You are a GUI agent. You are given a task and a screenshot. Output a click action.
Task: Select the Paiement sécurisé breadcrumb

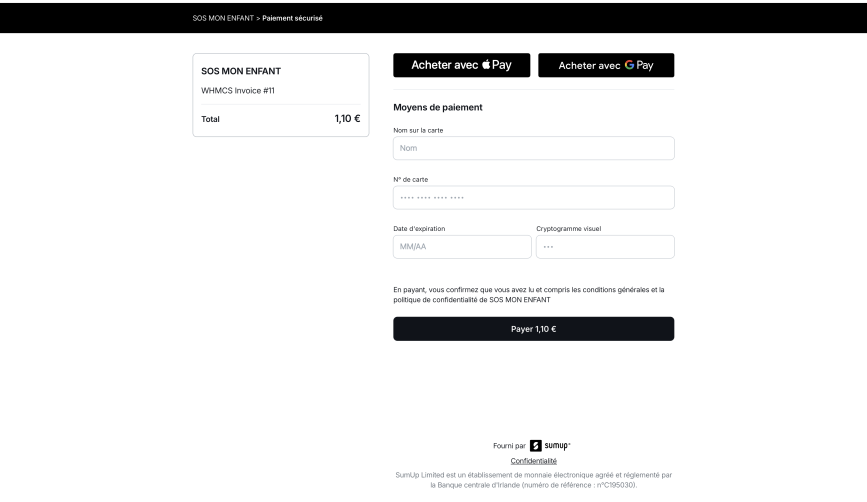[x=294, y=18]
